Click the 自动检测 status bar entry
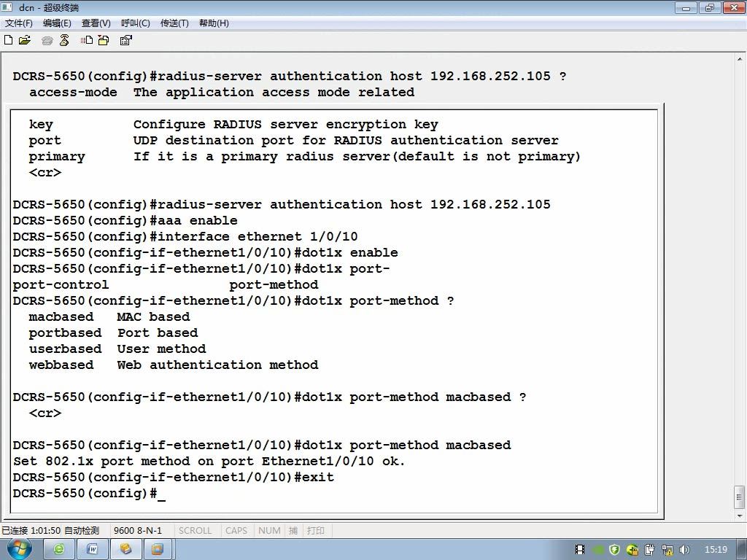 point(82,531)
